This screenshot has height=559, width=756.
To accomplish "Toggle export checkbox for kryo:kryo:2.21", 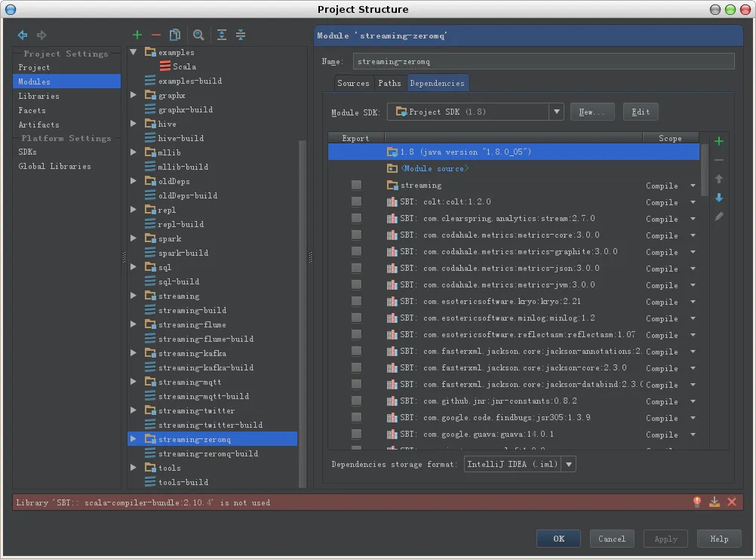I will point(356,301).
